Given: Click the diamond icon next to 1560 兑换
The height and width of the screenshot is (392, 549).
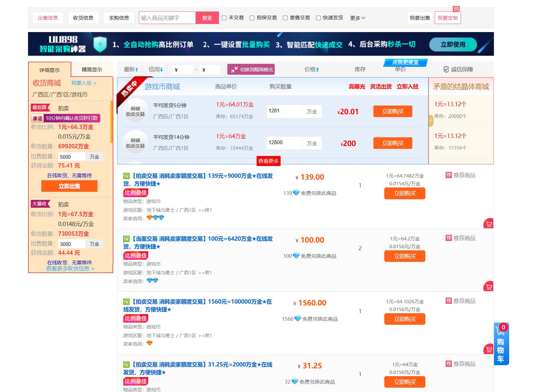Looking at the screenshot, I should click(x=298, y=319).
